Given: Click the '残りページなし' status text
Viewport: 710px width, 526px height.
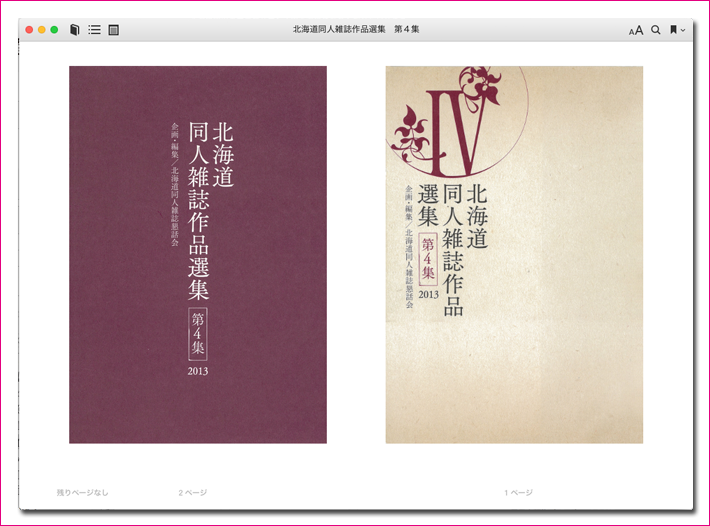Looking at the screenshot, I should (x=82, y=493).
